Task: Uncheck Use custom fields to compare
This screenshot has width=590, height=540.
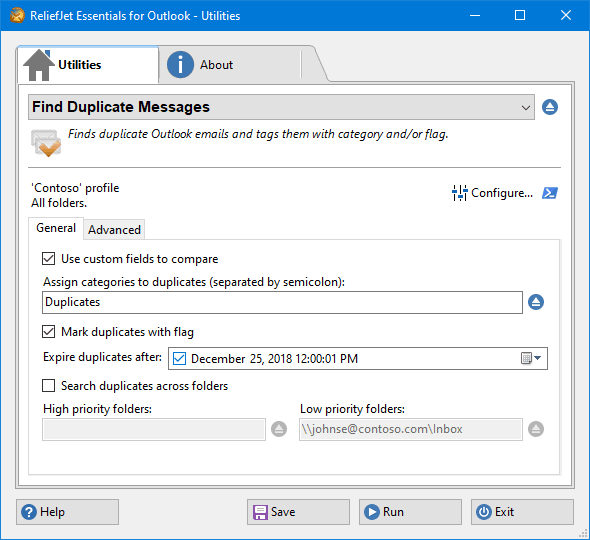Action: [x=49, y=259]
